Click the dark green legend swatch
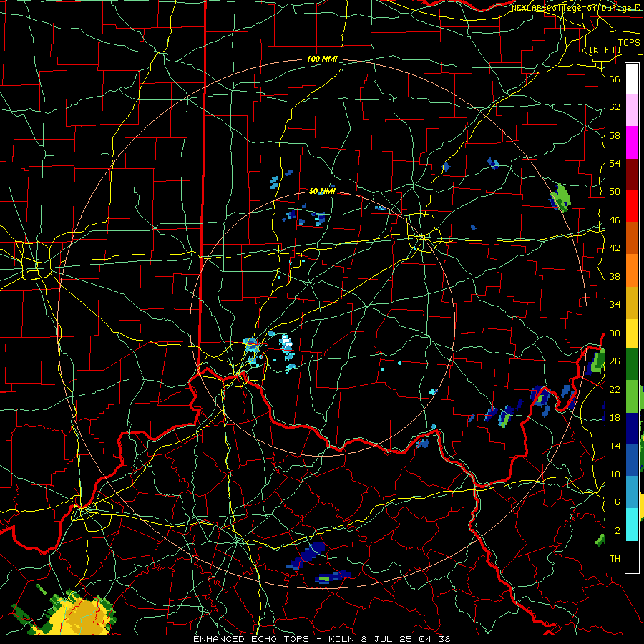 (632, 364)
